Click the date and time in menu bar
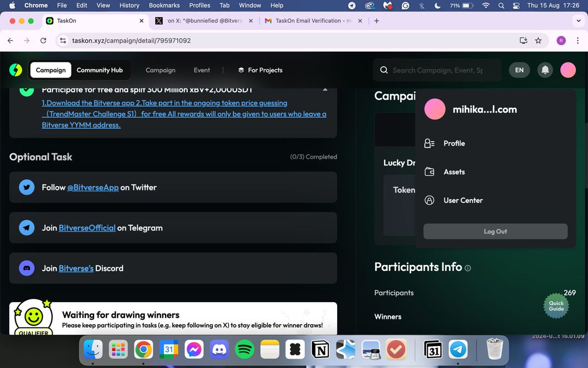588x368 pixels. click(553, 5)
